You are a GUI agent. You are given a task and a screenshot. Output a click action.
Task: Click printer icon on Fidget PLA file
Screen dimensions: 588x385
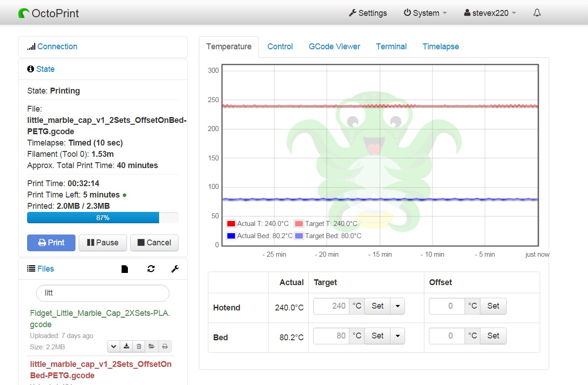point(165,347)
